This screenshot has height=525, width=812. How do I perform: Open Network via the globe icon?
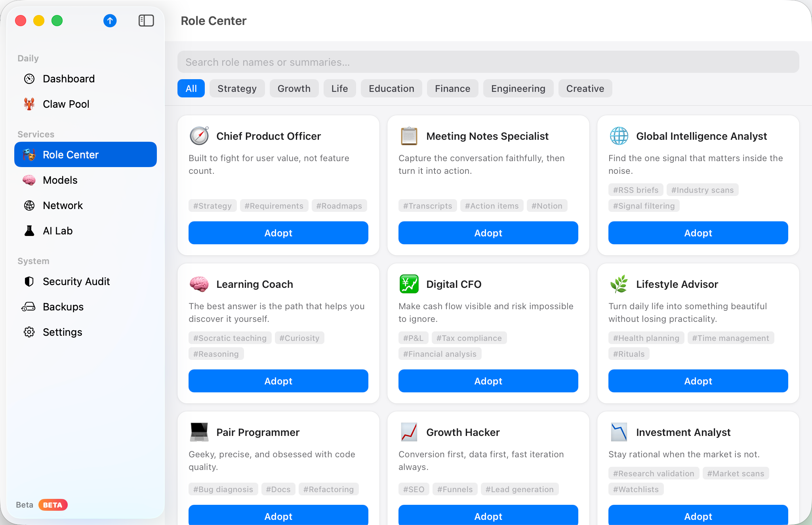[x=29, y=205]
